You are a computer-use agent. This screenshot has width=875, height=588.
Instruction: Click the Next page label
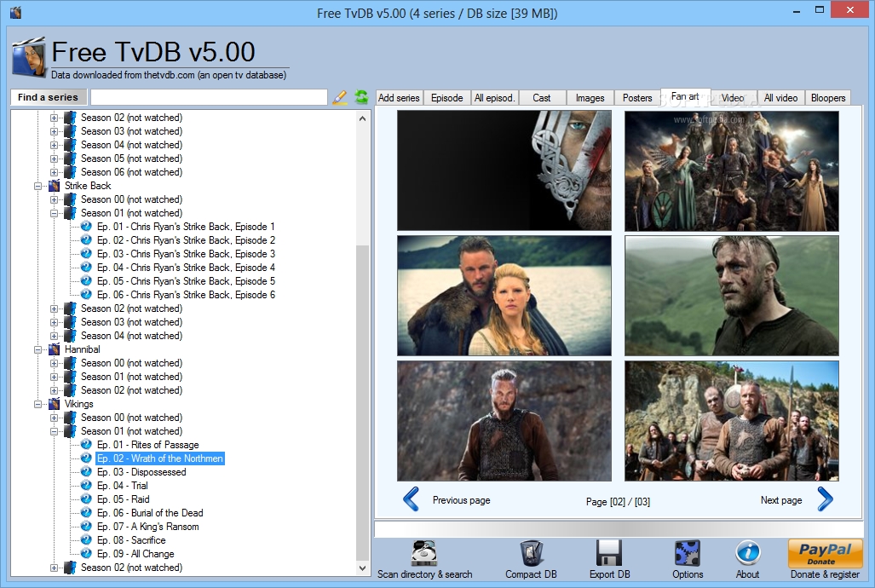tap(781, 499)
